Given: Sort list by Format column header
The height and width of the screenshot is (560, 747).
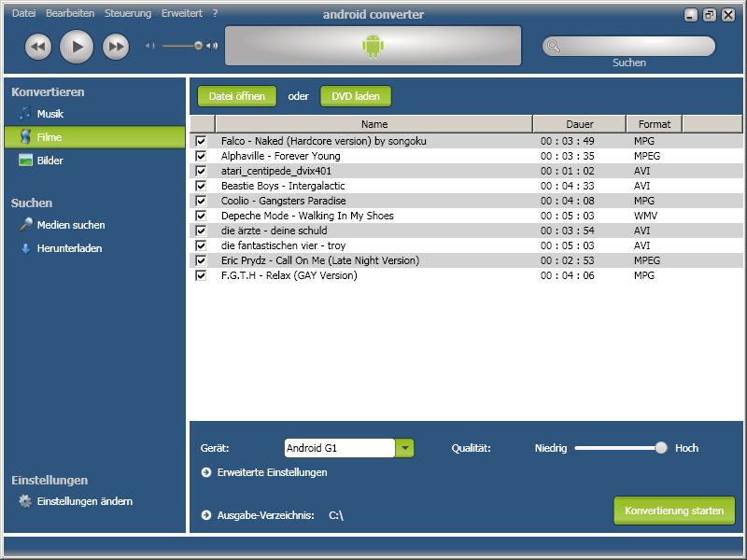Looking at the screenshot, I should tap(655, 124).
